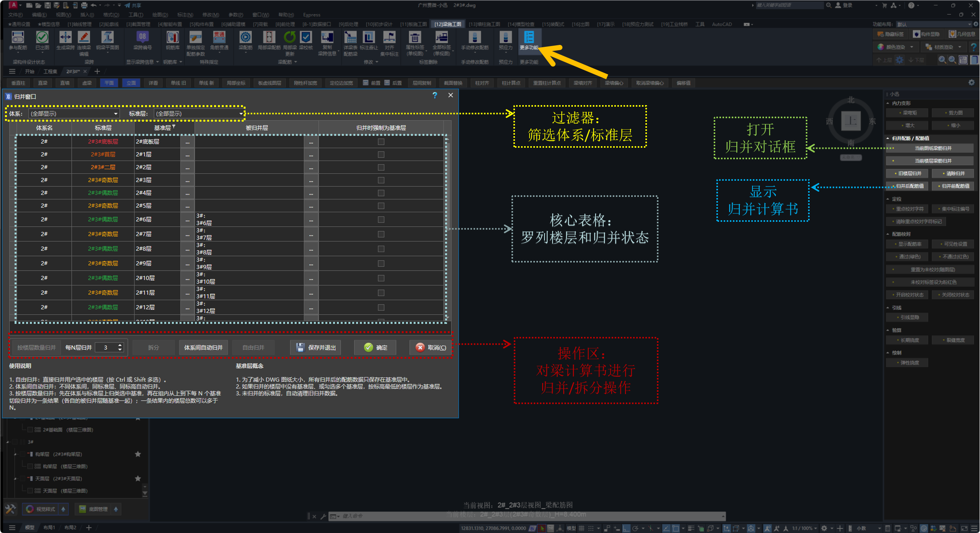Image resolution: width=980 pixels, height=533 pixels.
Task: Check 强制为基准层 box for 2#10层 row
Action: pos(381,278)
